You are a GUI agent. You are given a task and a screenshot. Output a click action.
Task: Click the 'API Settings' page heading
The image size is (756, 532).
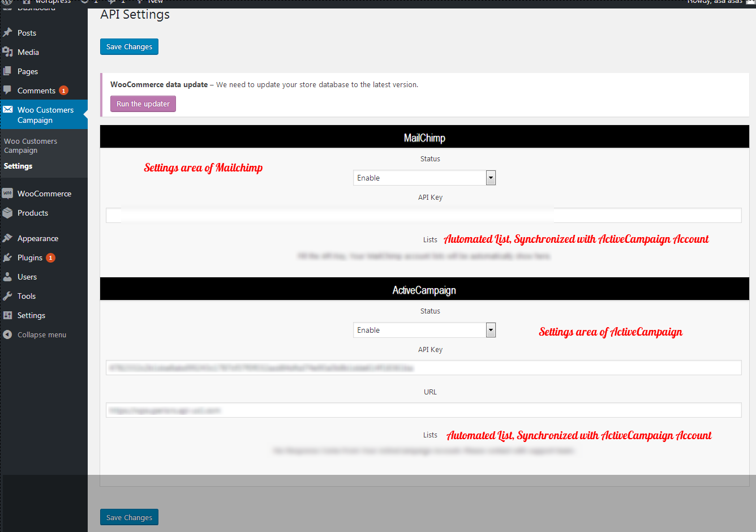tap(135, 15)
